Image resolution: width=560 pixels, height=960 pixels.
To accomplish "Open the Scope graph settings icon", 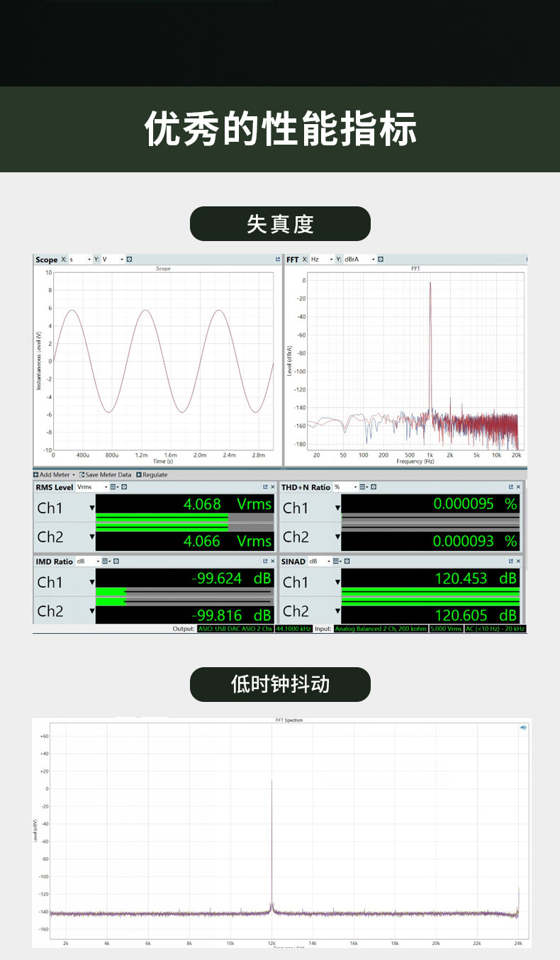I will (x=129, y=259).
